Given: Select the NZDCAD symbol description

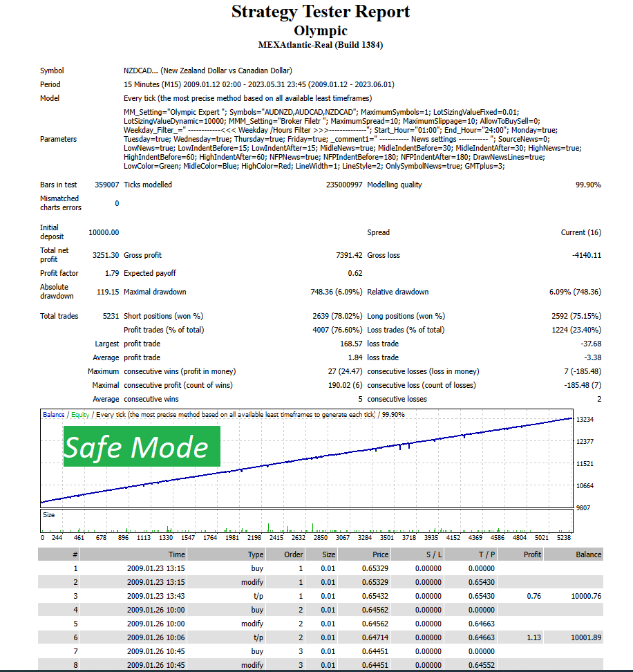Looking at the screenshot, I should (208, 71).
